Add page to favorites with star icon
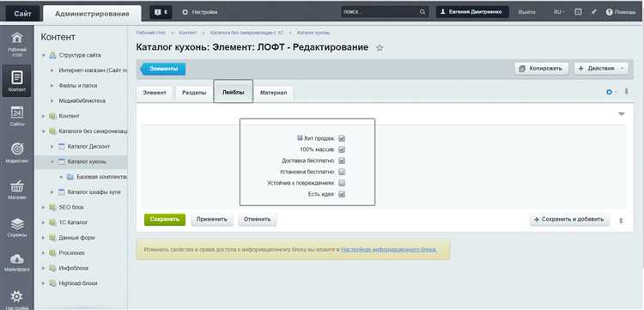 point(380,48)
